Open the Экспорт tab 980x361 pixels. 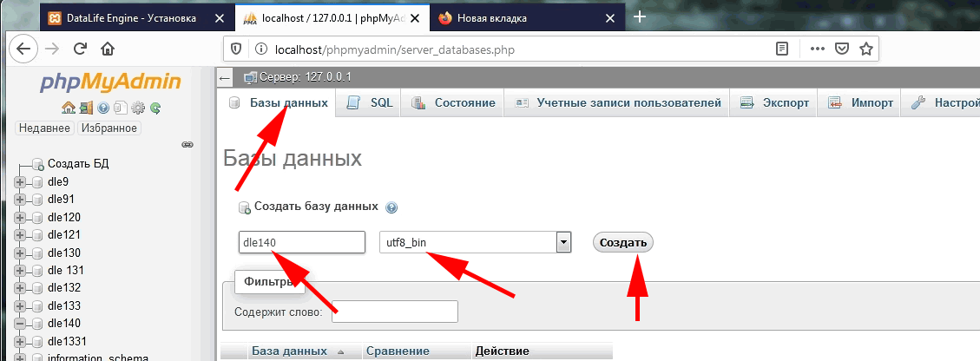tap(775, 103)
